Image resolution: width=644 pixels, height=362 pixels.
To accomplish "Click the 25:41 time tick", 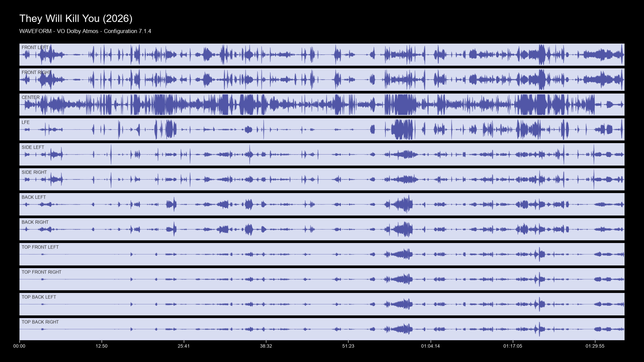I will click(184, 346).
